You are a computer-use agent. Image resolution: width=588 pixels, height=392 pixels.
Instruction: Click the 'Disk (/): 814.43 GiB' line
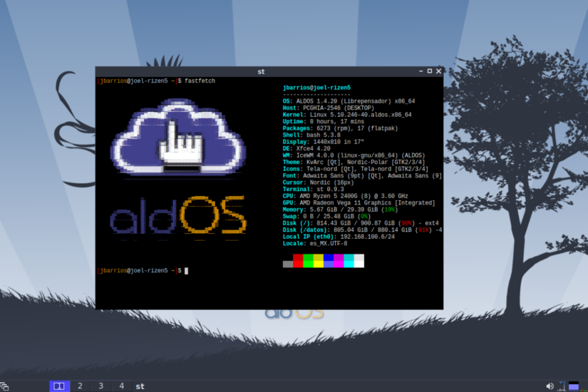point(361,223)
